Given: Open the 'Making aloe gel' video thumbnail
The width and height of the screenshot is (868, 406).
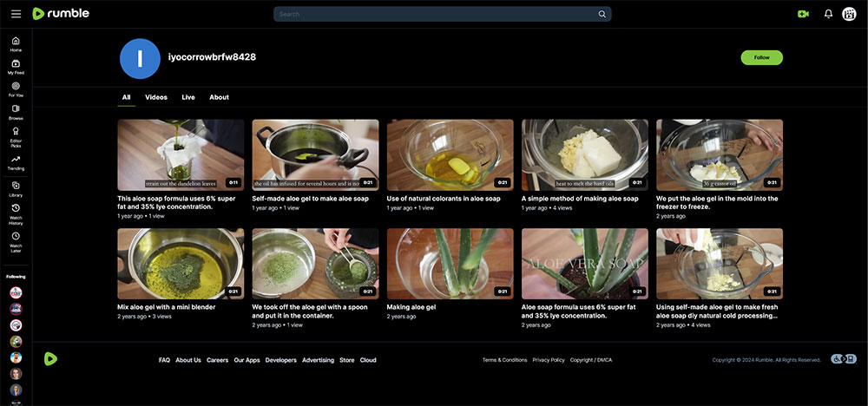Looking at the screenshot, I should [450, 264].
